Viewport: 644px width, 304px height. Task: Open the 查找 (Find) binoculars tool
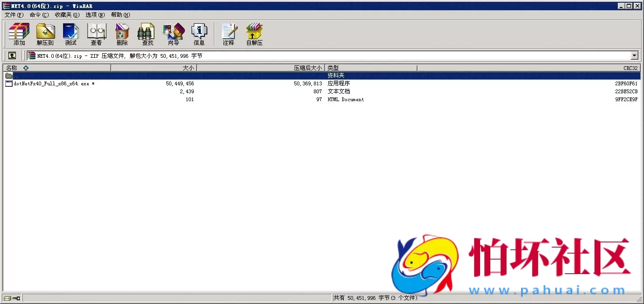148,34
